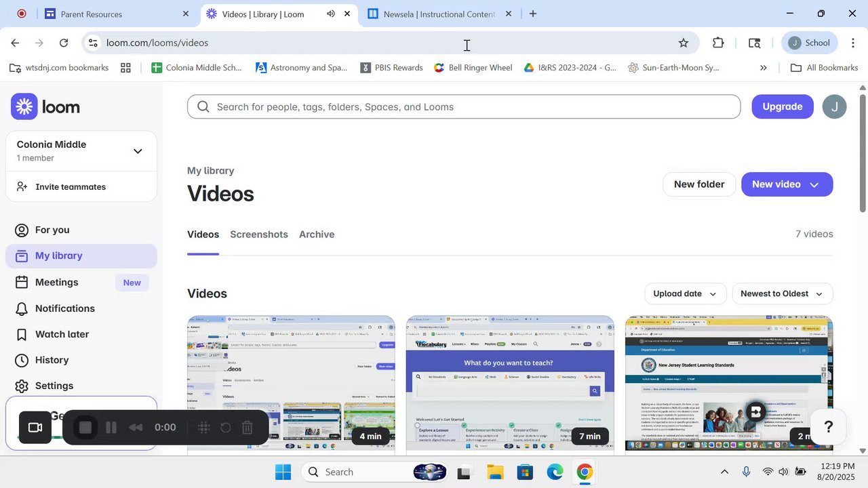Open the user avatar menu in Loom
This screenshot has width=868, height=488.
pos(834,106)
